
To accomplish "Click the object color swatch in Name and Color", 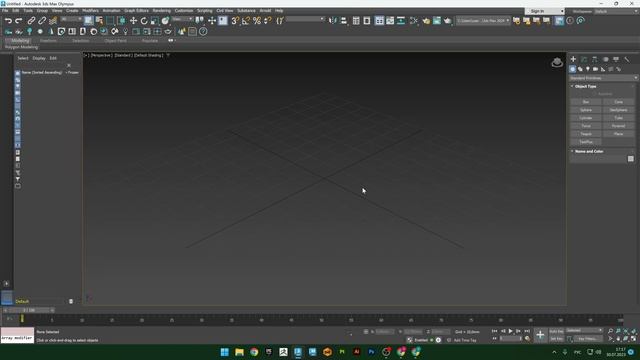I will (x=631, y=159).
